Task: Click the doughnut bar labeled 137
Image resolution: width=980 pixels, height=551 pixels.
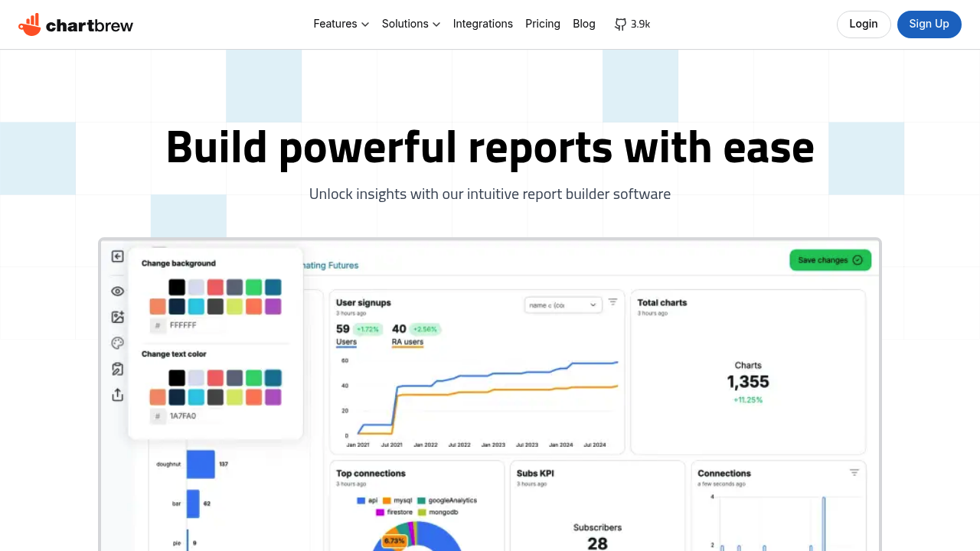Action: [201, 464]
